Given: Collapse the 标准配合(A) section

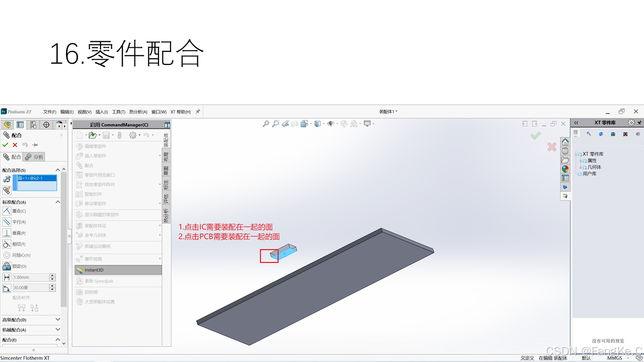Looking at the screenshot, I should (58, 202).
